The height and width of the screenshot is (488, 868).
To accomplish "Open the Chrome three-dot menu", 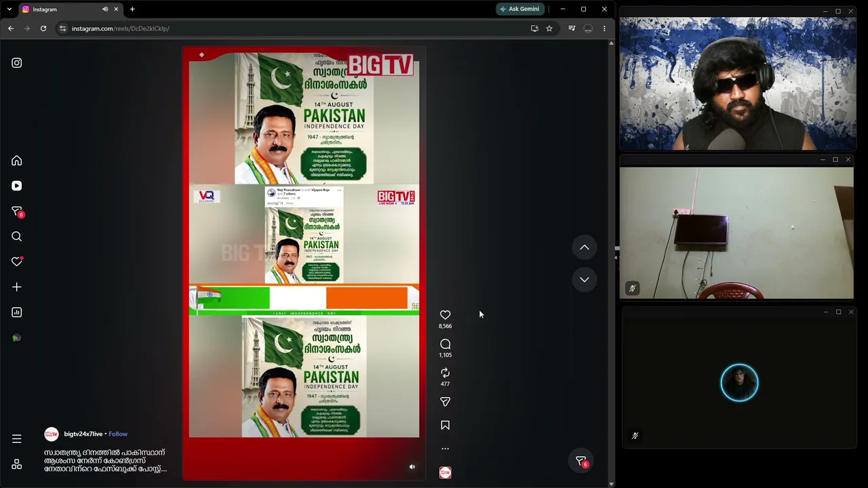I will (604, 28).
